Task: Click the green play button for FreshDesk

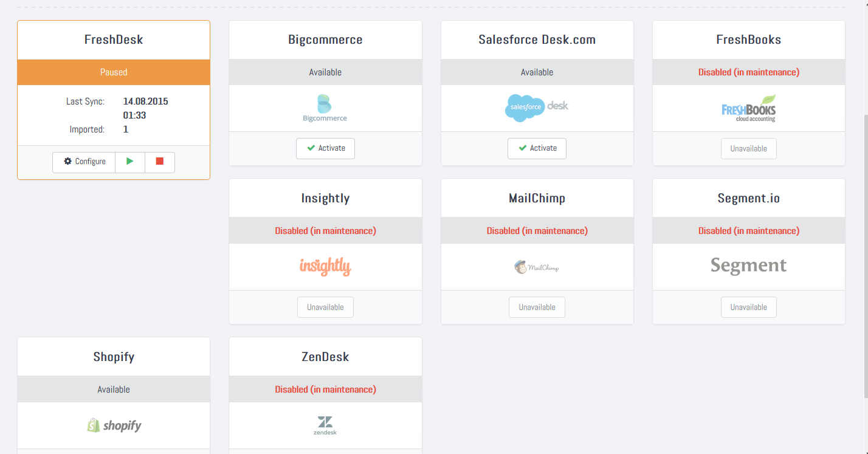Action: pyautogui.click(x=130, y=162)
